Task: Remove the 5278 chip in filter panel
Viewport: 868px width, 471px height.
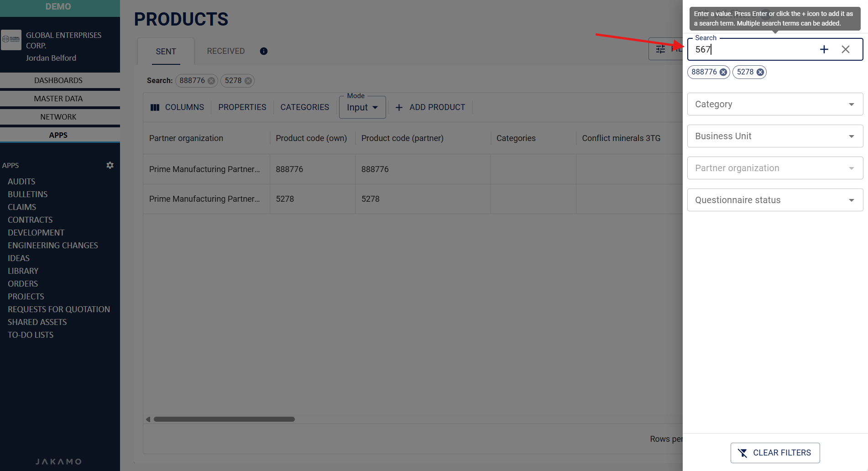Action: pyautogui.click(x=760, y=72)
